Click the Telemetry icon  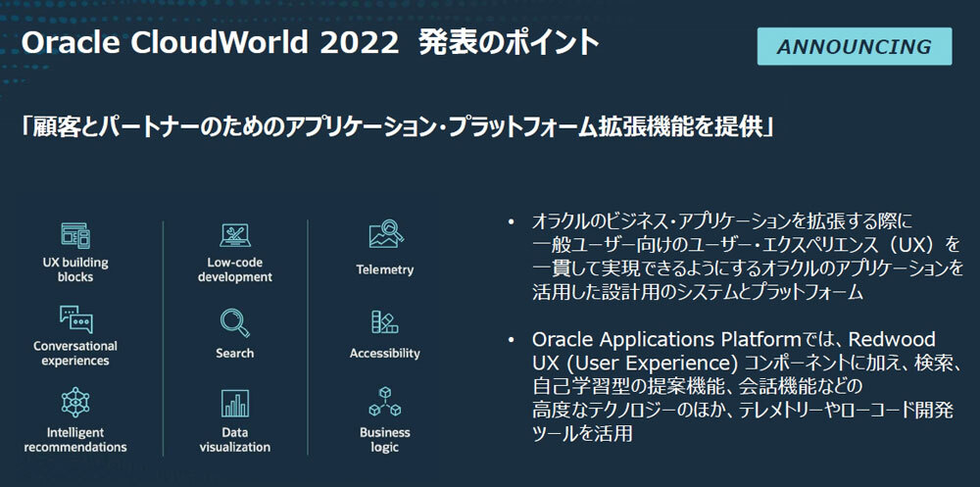click(385, 234)
